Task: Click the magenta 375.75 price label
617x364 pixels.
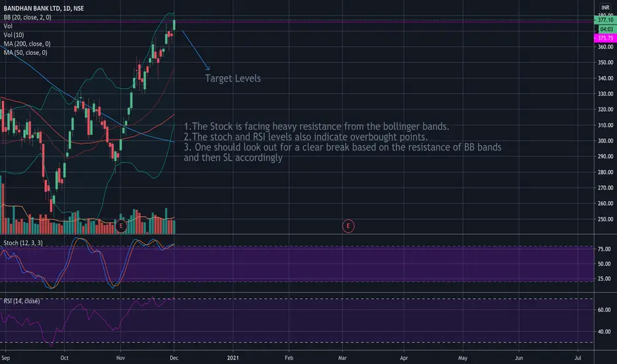Action: [605, 38]
